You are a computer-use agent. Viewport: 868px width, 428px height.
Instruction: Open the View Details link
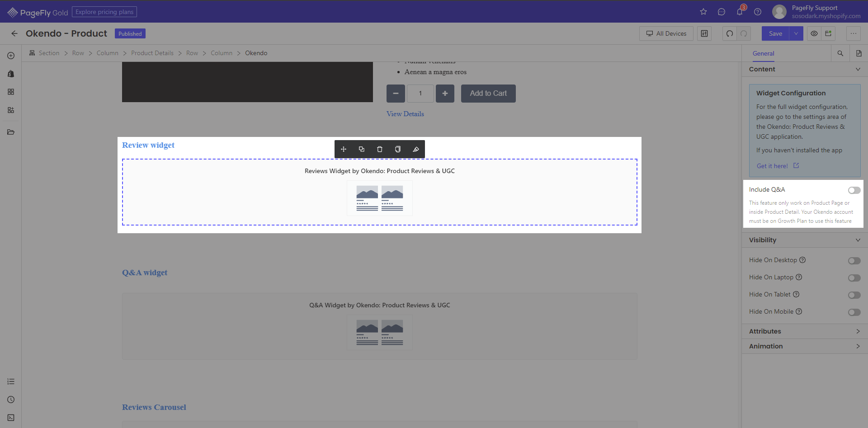[405, 114]
